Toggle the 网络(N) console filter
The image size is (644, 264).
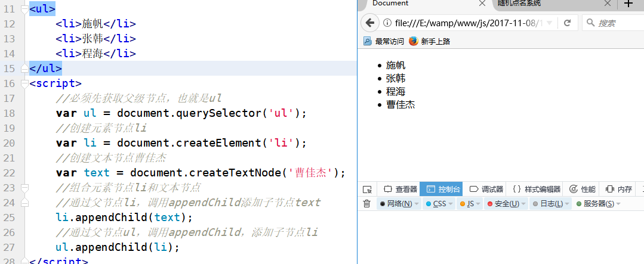point(396,204)
